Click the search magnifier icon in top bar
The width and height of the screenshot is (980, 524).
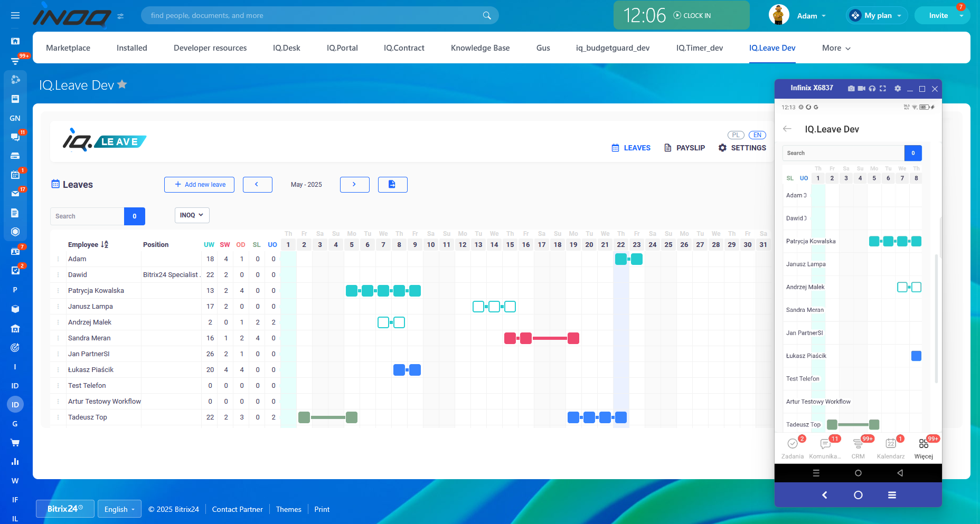[487, 16]
